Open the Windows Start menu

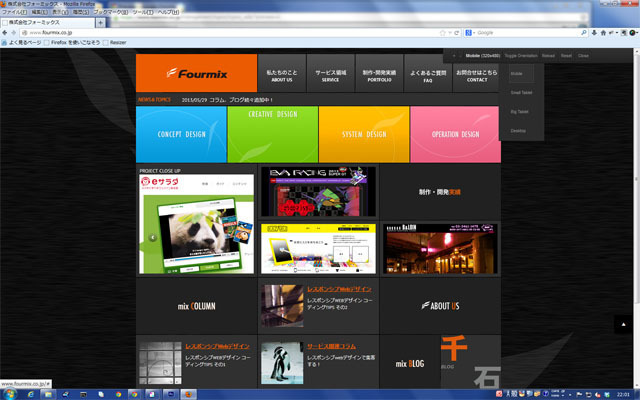tap(12, 393)
